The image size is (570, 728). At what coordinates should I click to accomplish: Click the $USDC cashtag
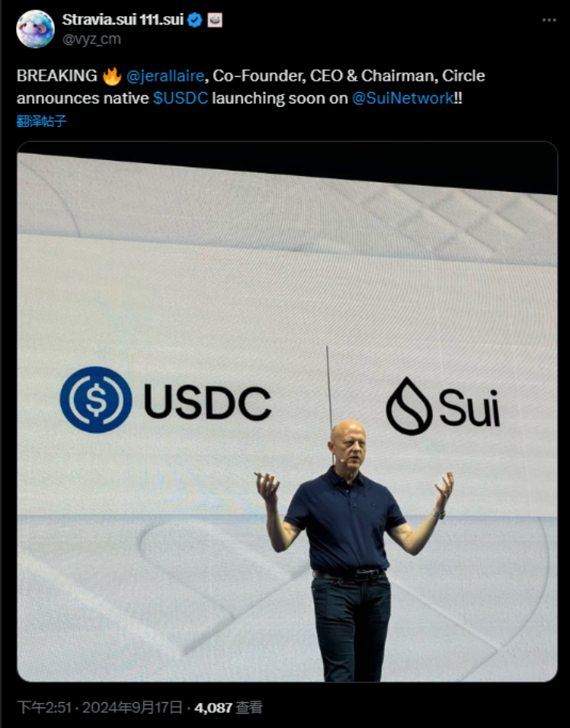[181, 98]
